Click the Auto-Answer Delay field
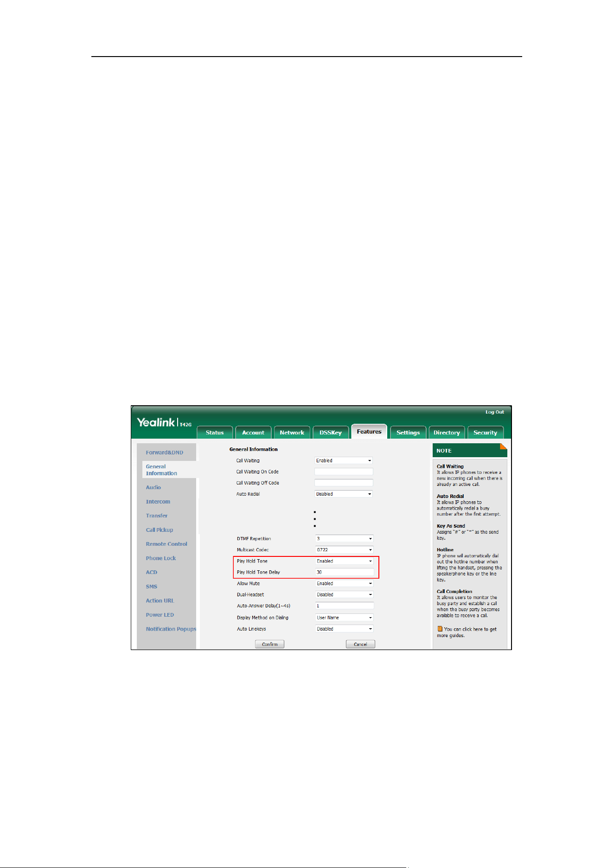This screenshot has width=614, height=868. (x=345, y=606)
